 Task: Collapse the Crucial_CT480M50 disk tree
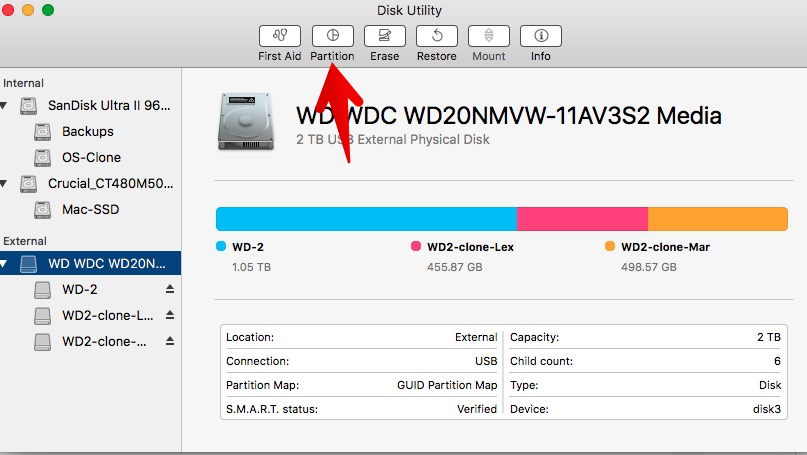coord(4,184)
